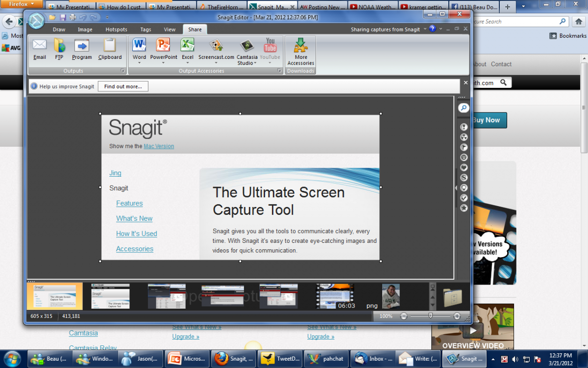Screen dimensions: 588x368
Task: Open the quick access toolbar customize dropdown
Action: tap(107, 17)
